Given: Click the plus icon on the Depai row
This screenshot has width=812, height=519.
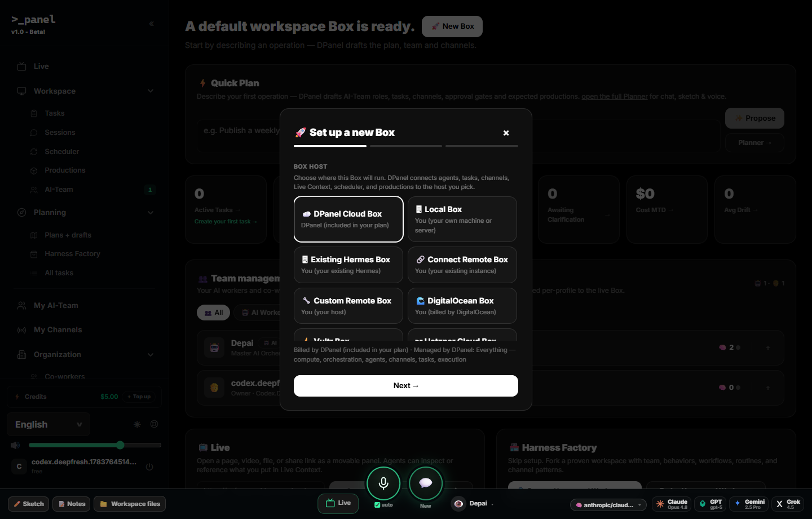Looking at the screenshot, I should [x=767, y=348].
